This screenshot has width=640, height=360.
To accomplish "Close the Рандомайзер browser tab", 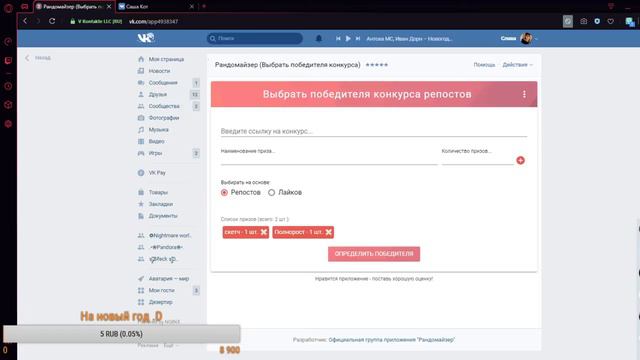I will (x=109, y=7).
